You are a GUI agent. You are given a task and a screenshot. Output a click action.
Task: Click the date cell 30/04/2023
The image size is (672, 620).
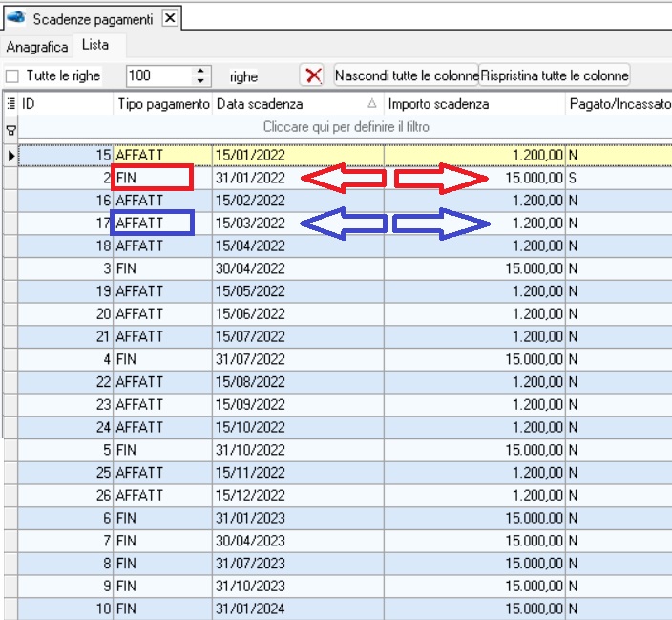click(298, 541)
